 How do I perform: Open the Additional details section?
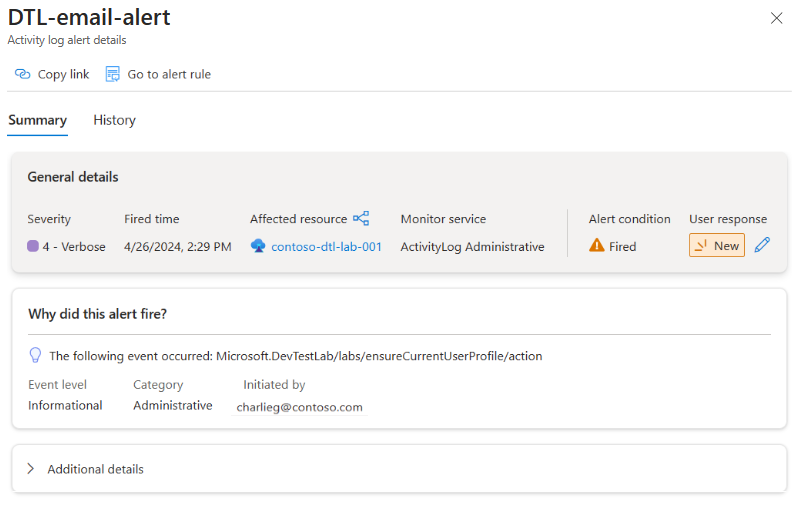[x=96, y=469]
